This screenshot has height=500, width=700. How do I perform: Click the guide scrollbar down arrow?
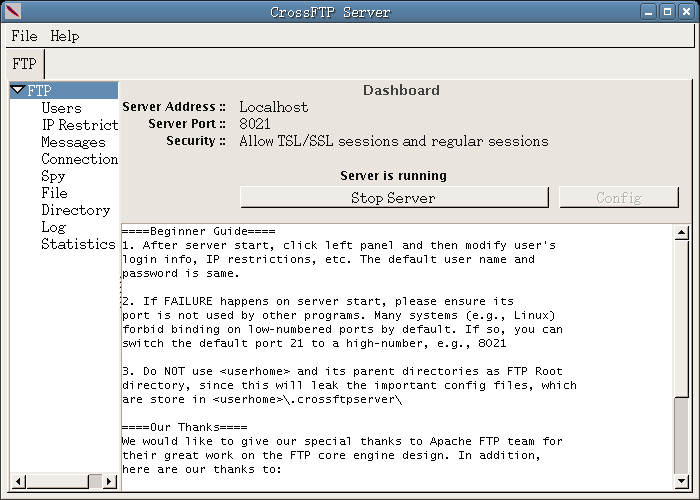click(x=681, y=481)
